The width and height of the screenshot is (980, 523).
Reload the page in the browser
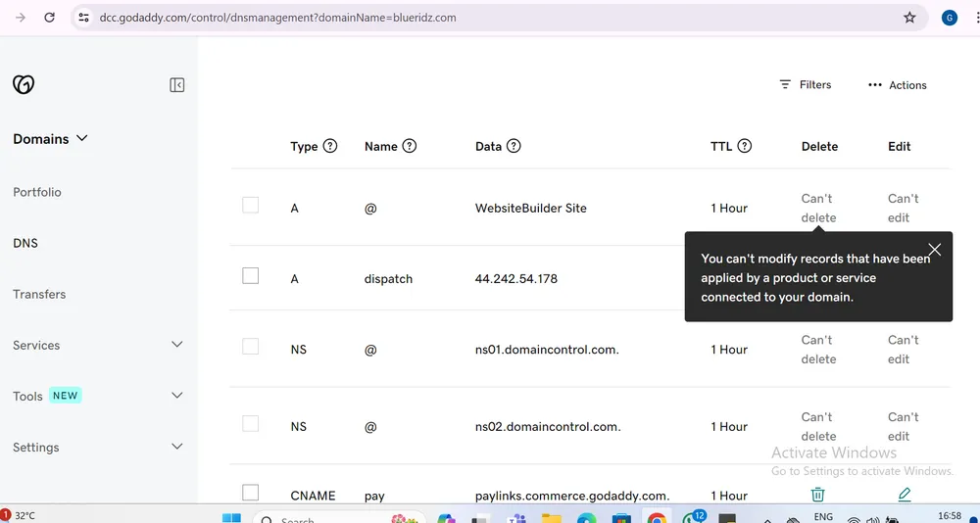49,18
